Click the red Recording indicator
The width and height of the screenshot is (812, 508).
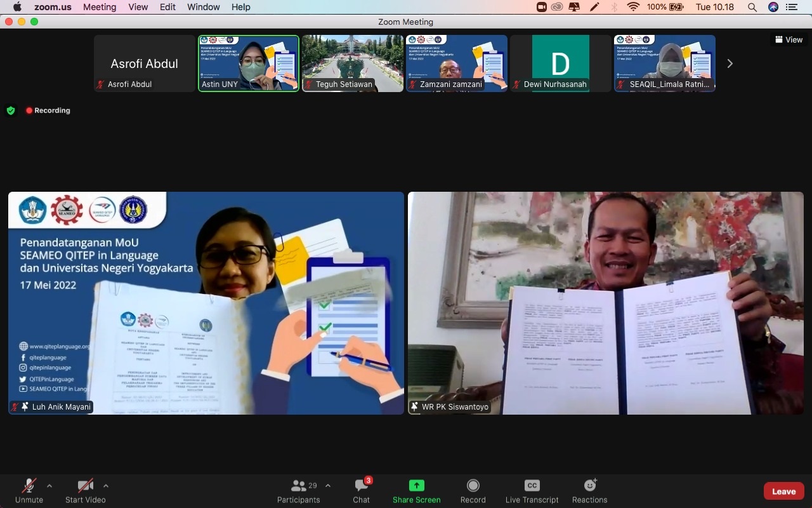click(48, 110)
